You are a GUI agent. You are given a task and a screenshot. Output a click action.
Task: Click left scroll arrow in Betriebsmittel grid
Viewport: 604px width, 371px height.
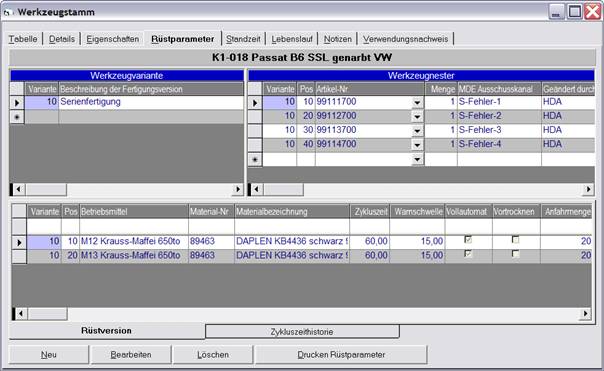[x=21, y=314]
